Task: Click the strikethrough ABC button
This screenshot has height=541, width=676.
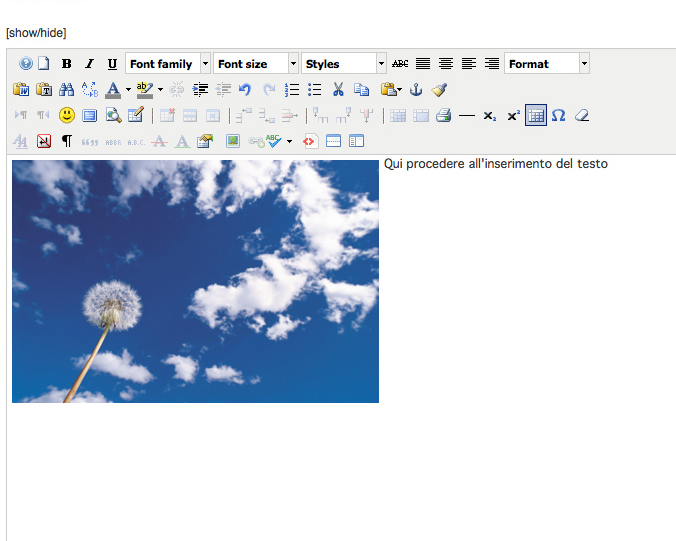Action: (400, 64)
